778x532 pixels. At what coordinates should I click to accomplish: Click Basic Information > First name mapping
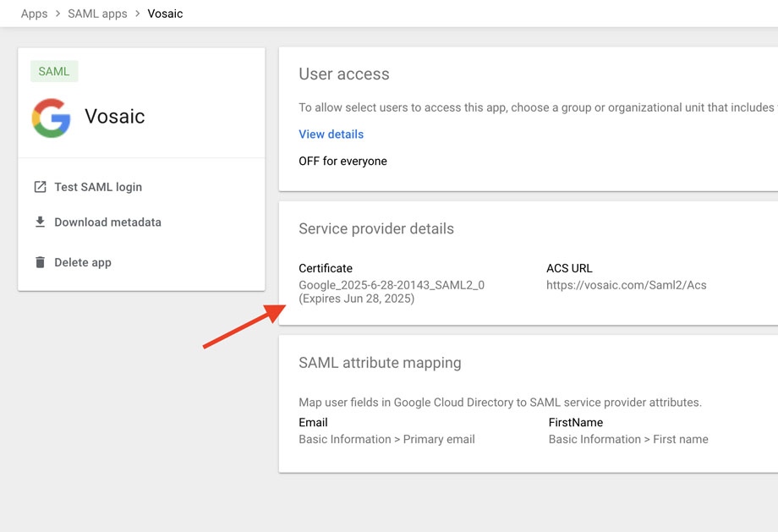pos(628,439)
